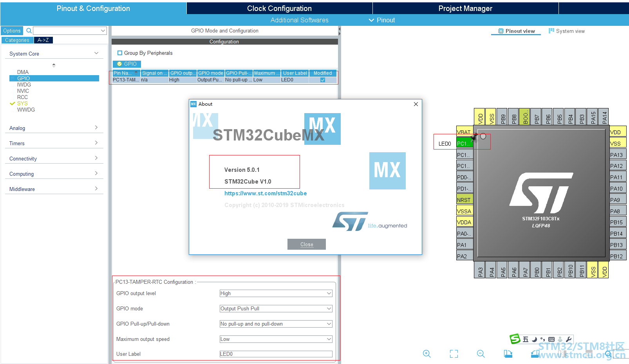The width and height of the screenshot is (629, 364).
Task: Close the About dialog with the X
Action: (416, 104)
